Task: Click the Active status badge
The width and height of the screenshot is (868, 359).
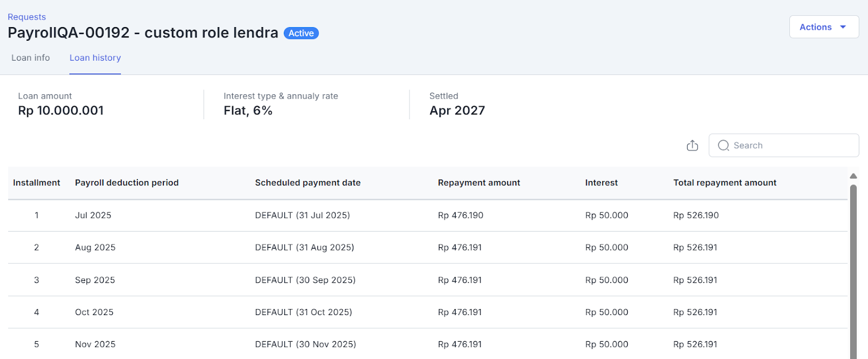Action: (301, 33)
